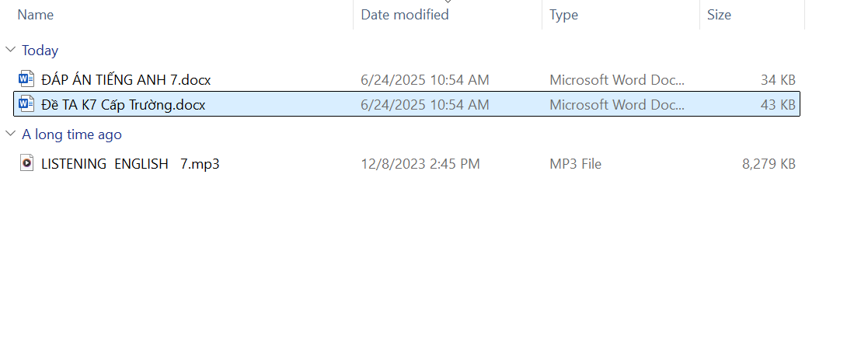Sort files using the Size column header
Image resolution: width=868 pixels, height=356 pixels.
[x=719, y=15]
